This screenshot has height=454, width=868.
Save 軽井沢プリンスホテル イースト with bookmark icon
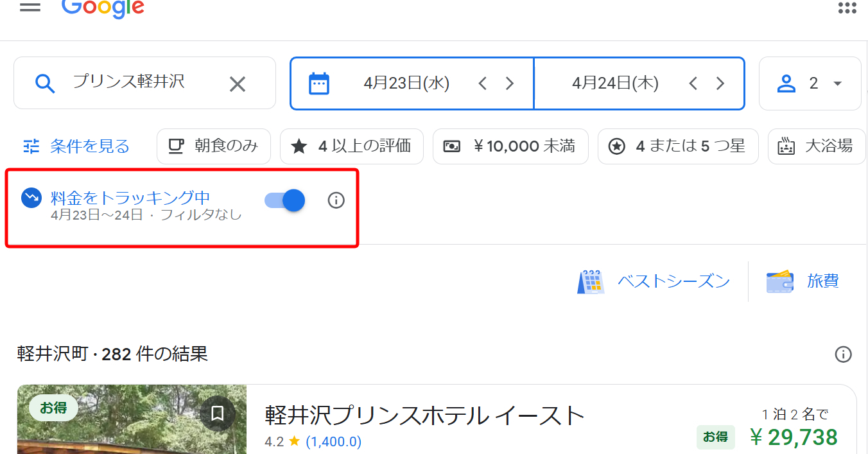(x=218, y=413)
